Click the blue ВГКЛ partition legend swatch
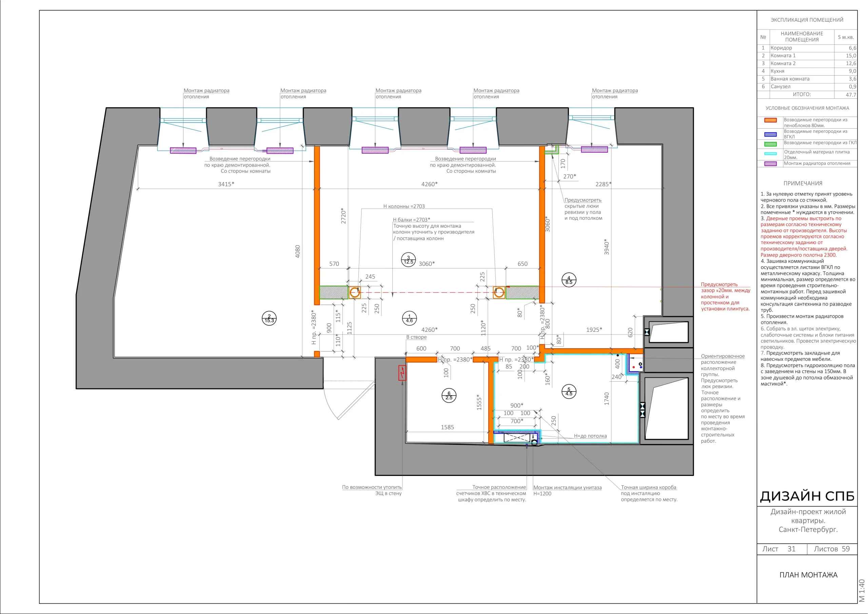Screen dimensions: 868x614 [770, 134]
